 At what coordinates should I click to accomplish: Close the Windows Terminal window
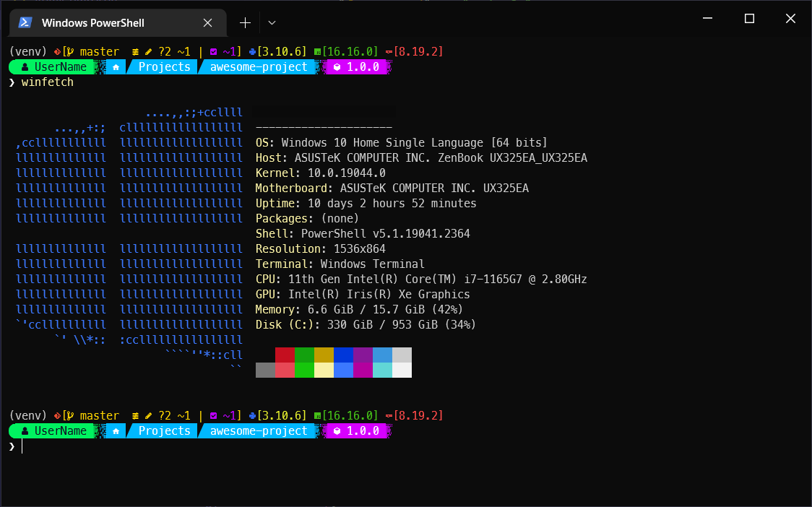pos(790,18)
